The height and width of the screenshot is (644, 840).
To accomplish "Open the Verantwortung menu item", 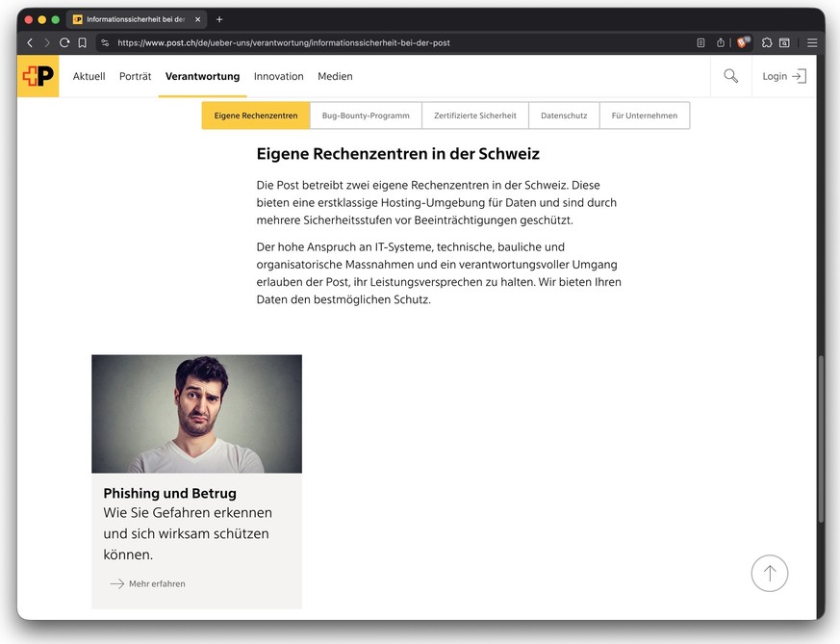I will (202, 75).
